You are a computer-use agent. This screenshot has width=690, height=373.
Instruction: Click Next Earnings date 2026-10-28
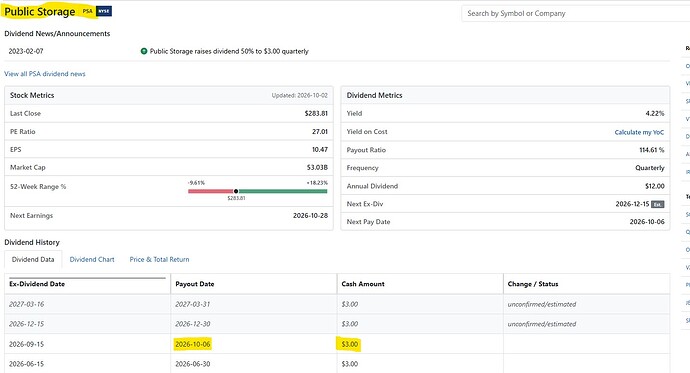click(x=310, y=216)
